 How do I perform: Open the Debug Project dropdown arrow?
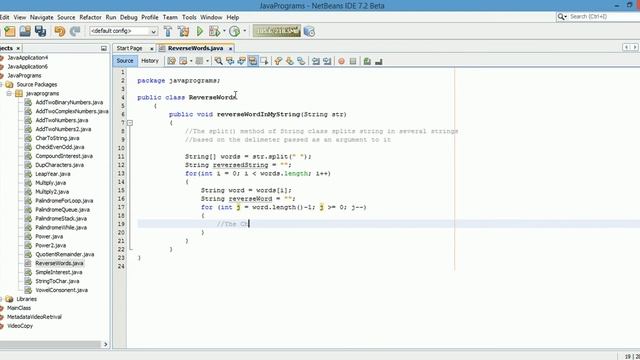[x=224, y=31]
